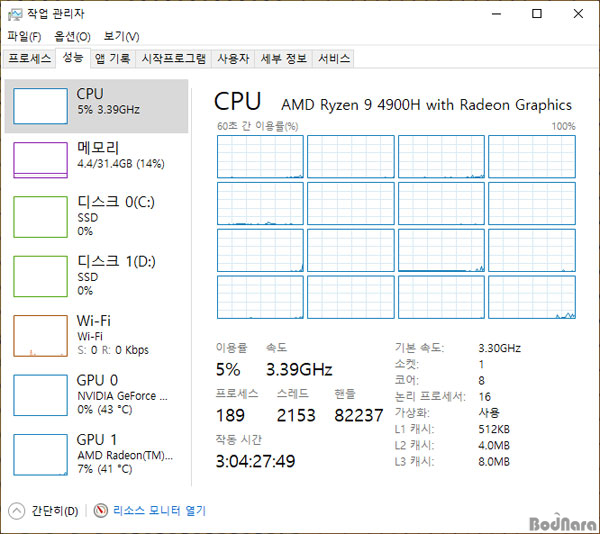Open the 메모리 performance thumbnail
Viewport: 600px width, 534px height.
pos(41,160)
